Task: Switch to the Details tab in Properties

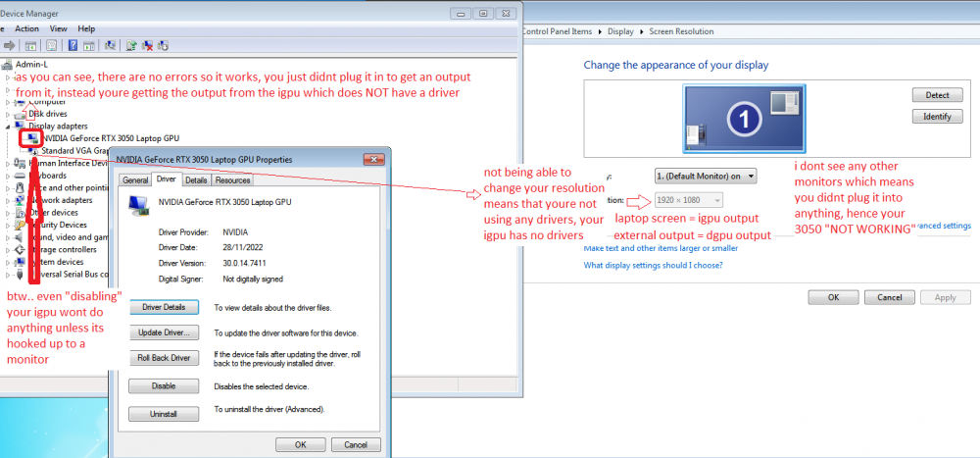Action: click(x=196, y=180)
